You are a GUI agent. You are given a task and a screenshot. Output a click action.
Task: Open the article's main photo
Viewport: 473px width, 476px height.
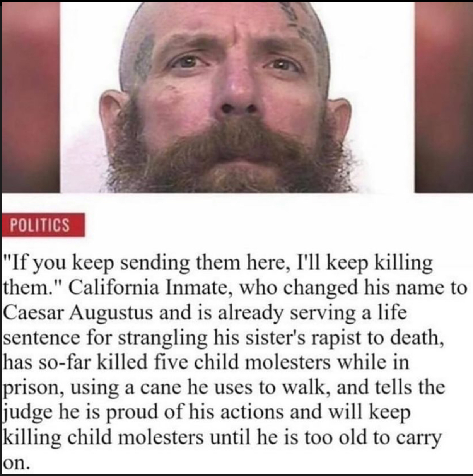237,97
